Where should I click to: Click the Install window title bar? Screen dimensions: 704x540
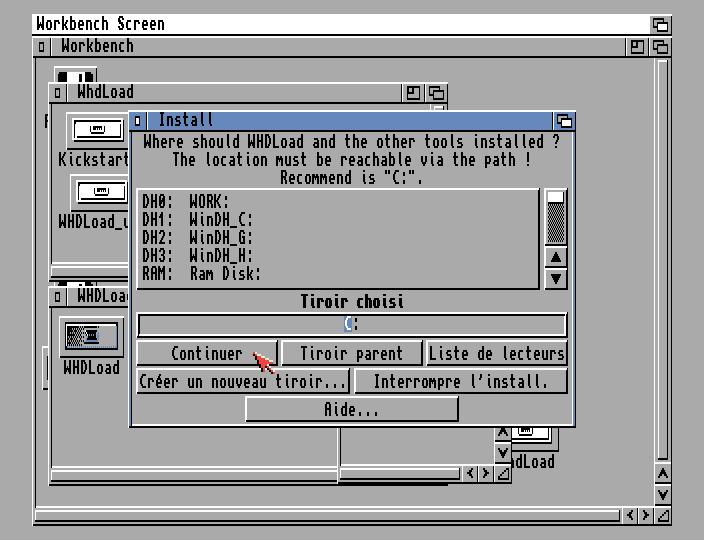349,121
